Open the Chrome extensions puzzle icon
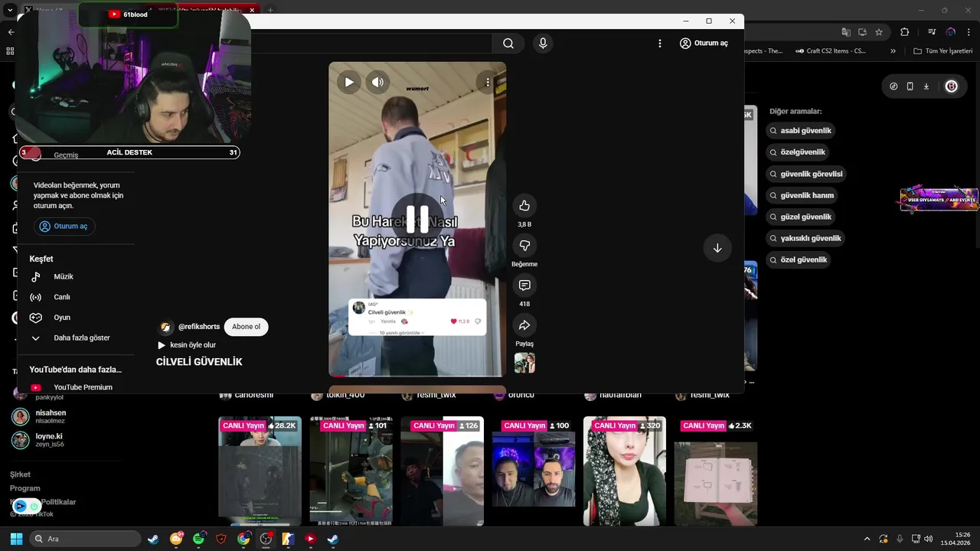 (x=905, y=32)
